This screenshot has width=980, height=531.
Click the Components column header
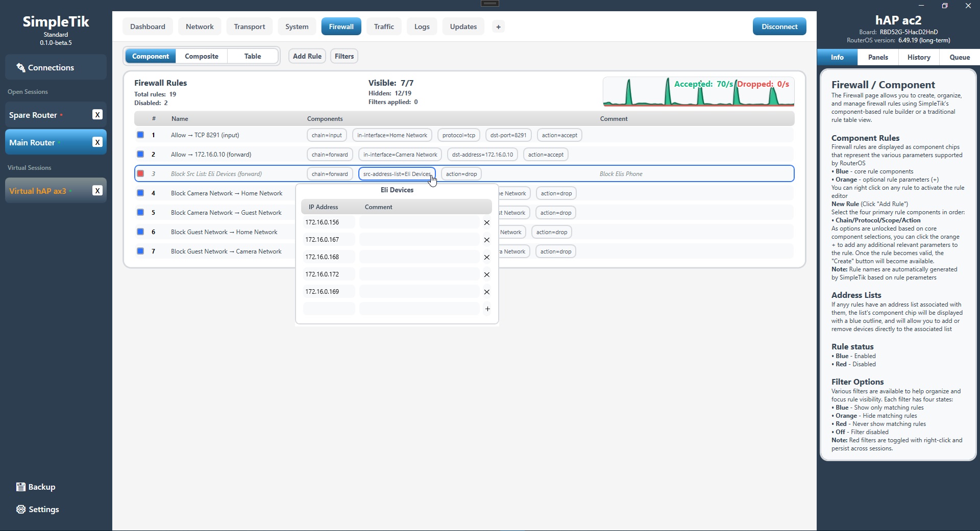point(325,119)
